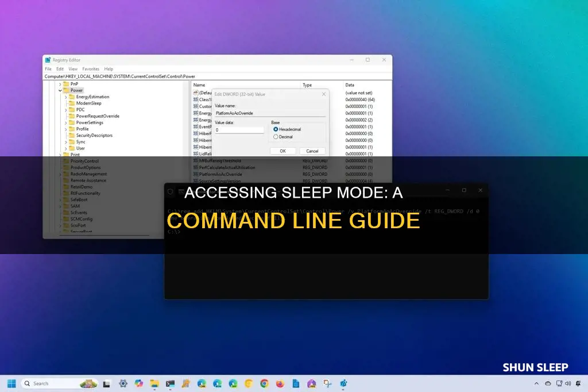The height and width of the screenshot is (392, 588).
Task: Click the data cell (value not set)
Action: point(359,93)
